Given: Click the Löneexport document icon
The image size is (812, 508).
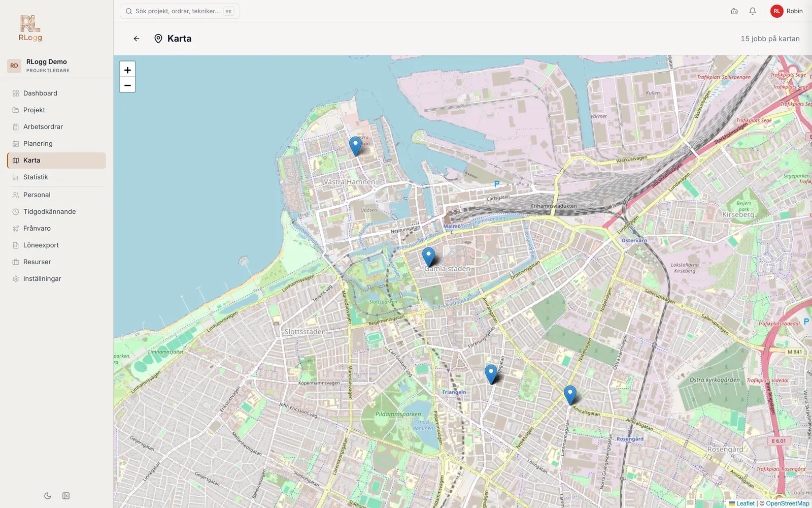Looking at the screenshot, I should click(16, 245).
